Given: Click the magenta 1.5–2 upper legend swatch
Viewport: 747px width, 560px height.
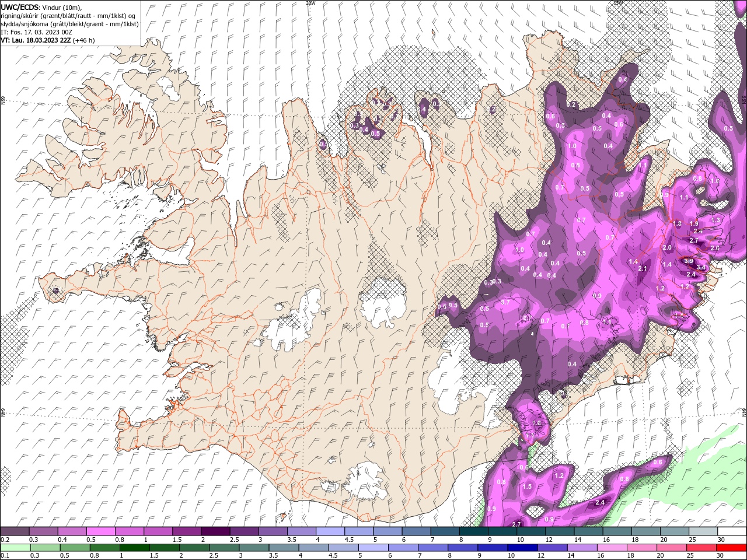Looking at the screenshot, I should click(x=186, y=531).
